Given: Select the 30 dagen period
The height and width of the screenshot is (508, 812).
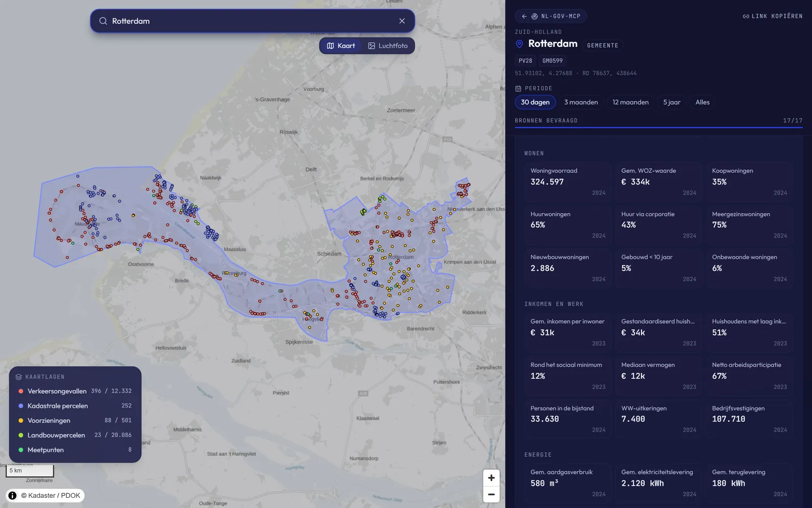Looking at the screenshot, I should pos(535,102).
